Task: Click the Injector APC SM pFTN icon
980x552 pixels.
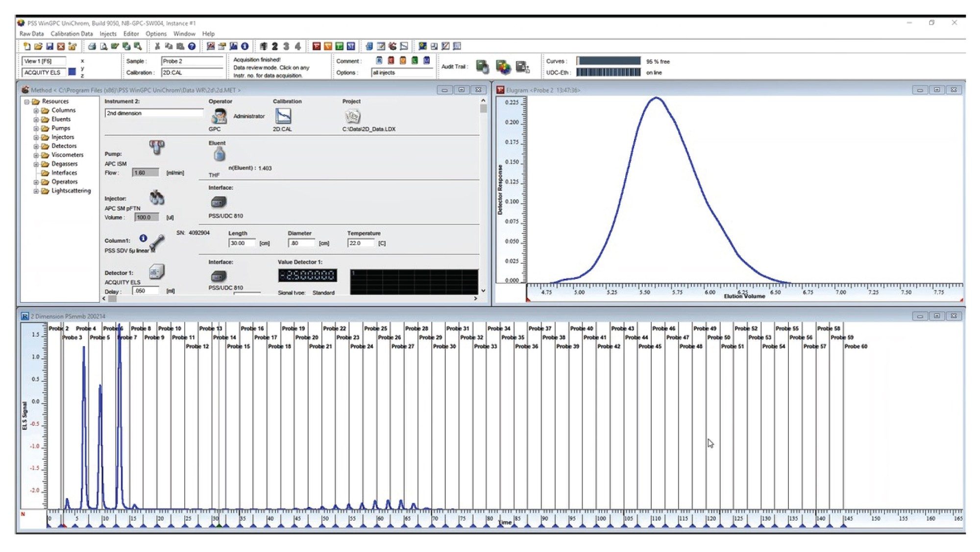Action: 157,197
